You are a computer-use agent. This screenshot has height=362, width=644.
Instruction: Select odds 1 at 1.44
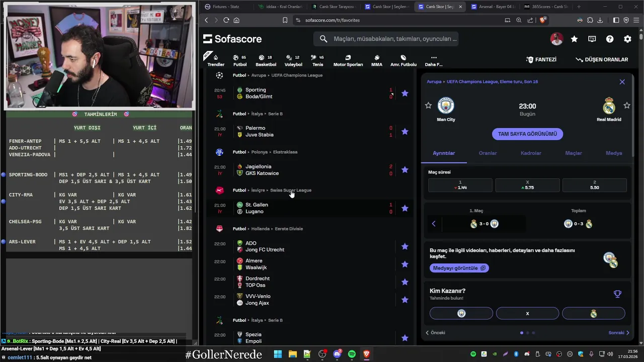pos(460,185)
